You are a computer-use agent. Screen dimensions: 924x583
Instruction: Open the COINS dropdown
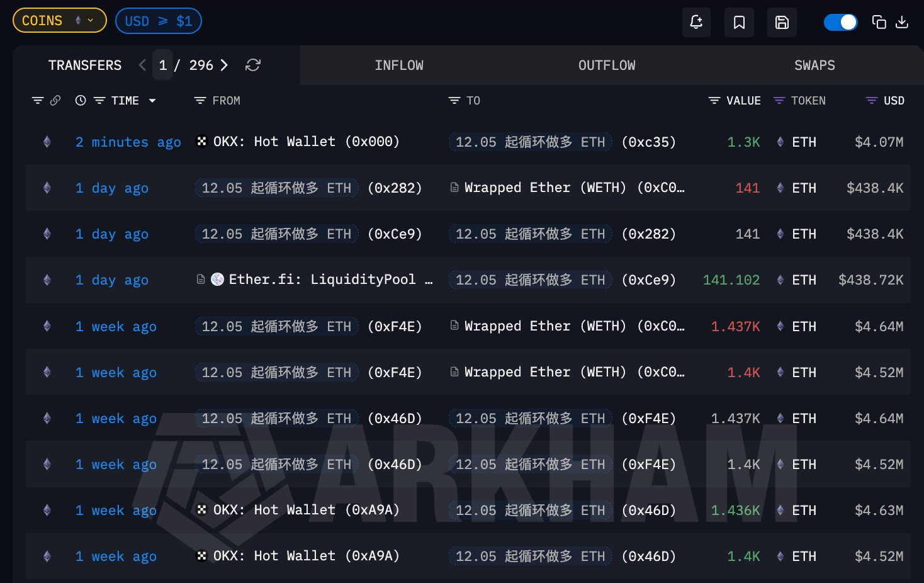click(x=59, y=21)
